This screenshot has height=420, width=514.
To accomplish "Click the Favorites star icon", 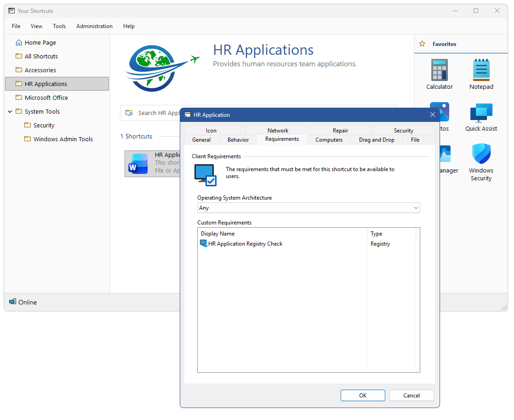I will tap(422, 44).
